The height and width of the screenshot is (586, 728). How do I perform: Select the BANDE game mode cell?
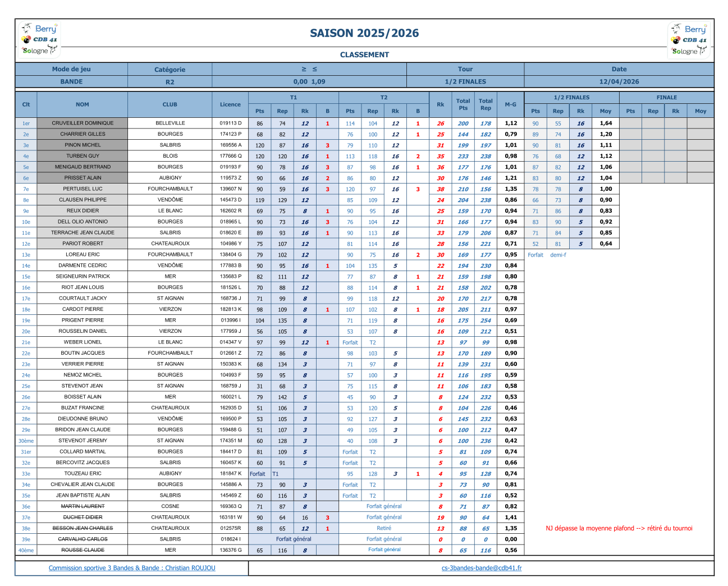(71, 81)
